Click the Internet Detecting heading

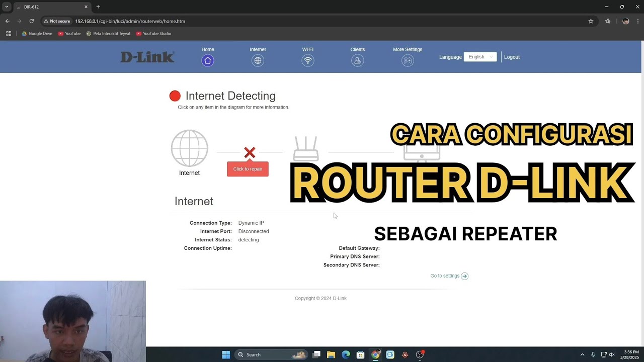(x=230, y=96)
